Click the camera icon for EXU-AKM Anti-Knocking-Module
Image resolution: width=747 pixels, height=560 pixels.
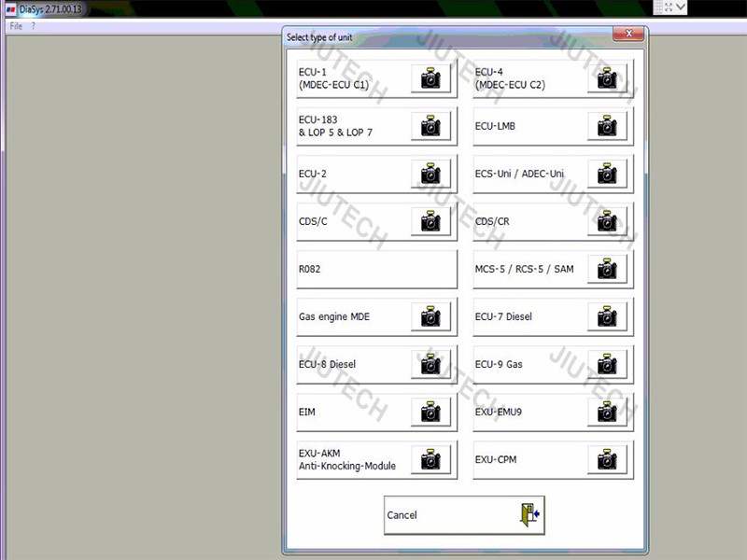430,459
